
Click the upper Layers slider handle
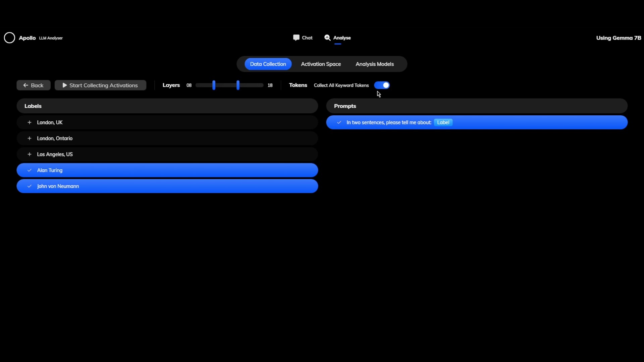[x=238, y=85]
